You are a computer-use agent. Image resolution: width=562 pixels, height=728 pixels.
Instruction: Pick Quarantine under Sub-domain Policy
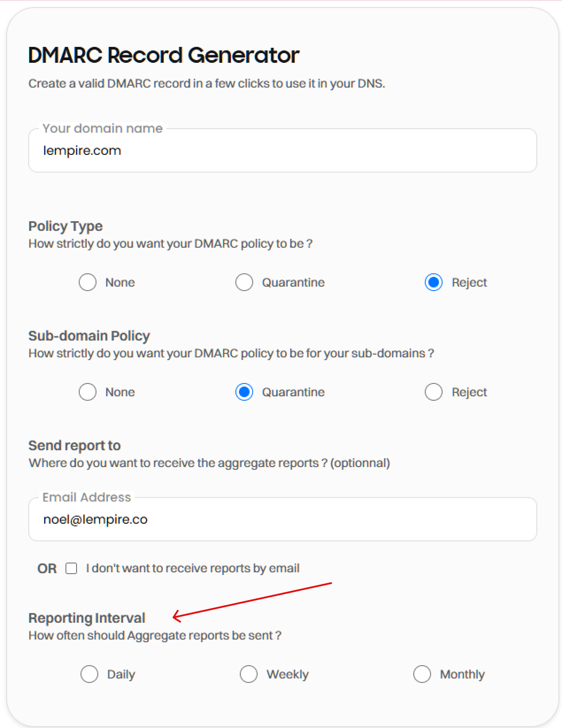click(x=244, y=392)
